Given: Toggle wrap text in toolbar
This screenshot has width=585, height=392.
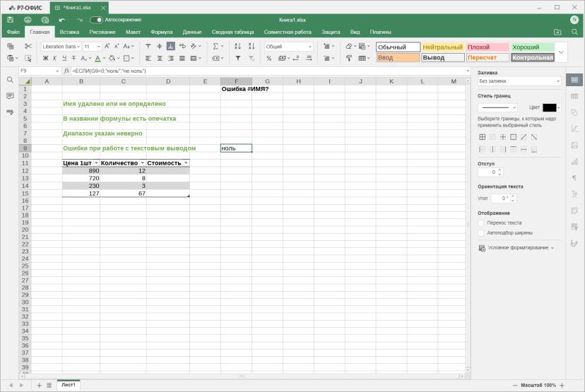Looking at the screenshot, I should click(182, 46).
